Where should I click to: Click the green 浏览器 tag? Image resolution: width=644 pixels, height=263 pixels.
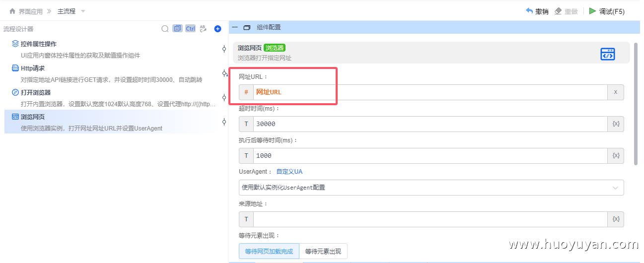[x=275, y=48]
